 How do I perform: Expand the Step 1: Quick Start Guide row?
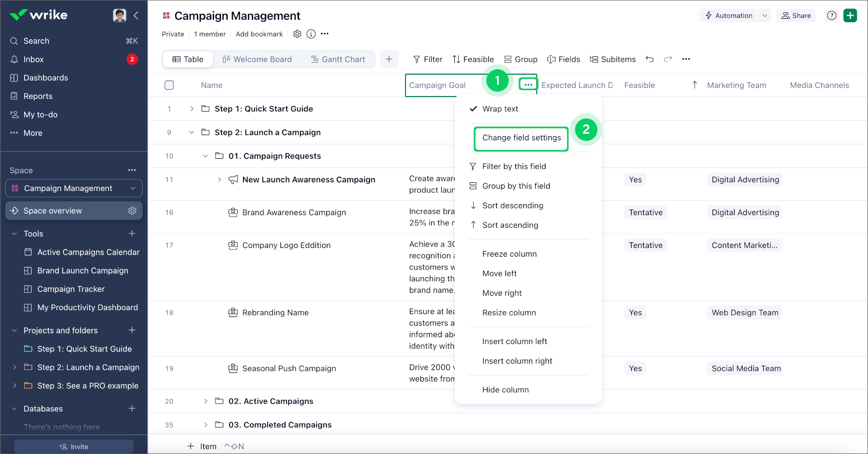(x=192, y=109)
